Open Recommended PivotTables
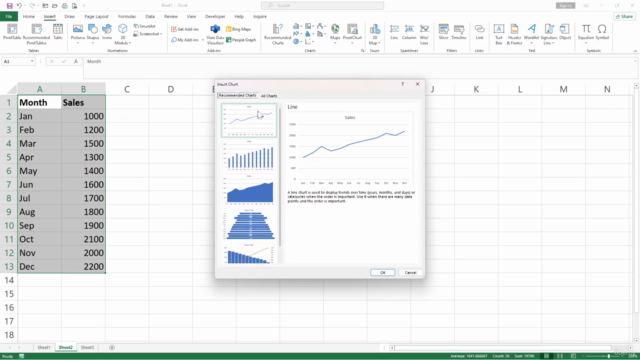The width and height of the screenshot is (640, 360). [36, 33]
